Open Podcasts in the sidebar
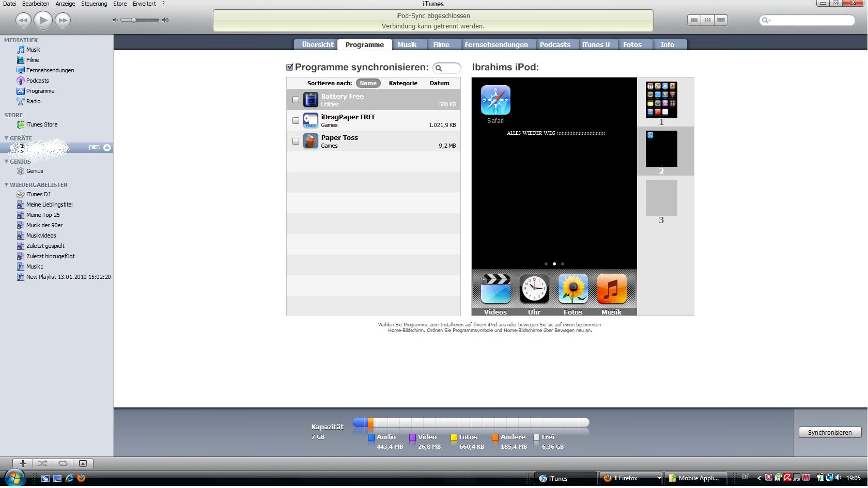The image size is (868, 488). [x=37, y=81]
